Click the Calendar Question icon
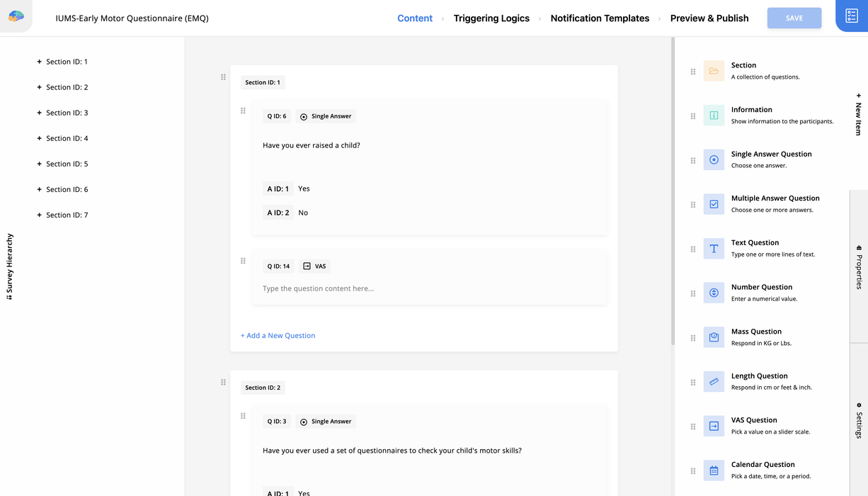The height and width of the screenshot is (496, 868). tap(713, 470)
